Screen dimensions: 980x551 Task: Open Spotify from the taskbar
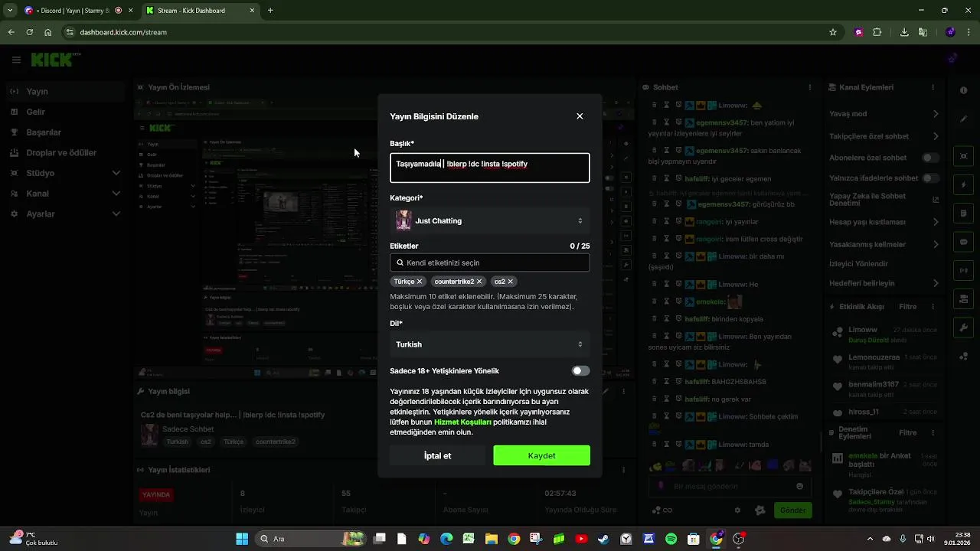(671, 539)
